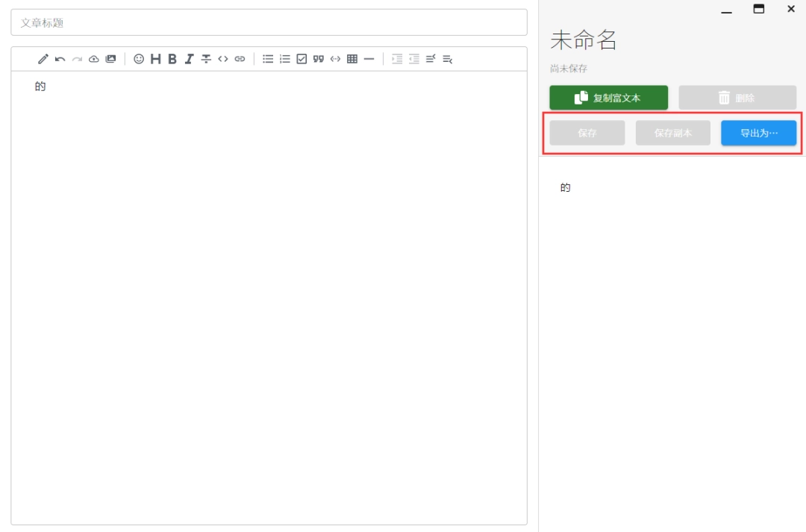Viewport: 806px width, 532px height.
Task: Open the heading level menu
Action: pyautogui.click(x=155, y=59)
